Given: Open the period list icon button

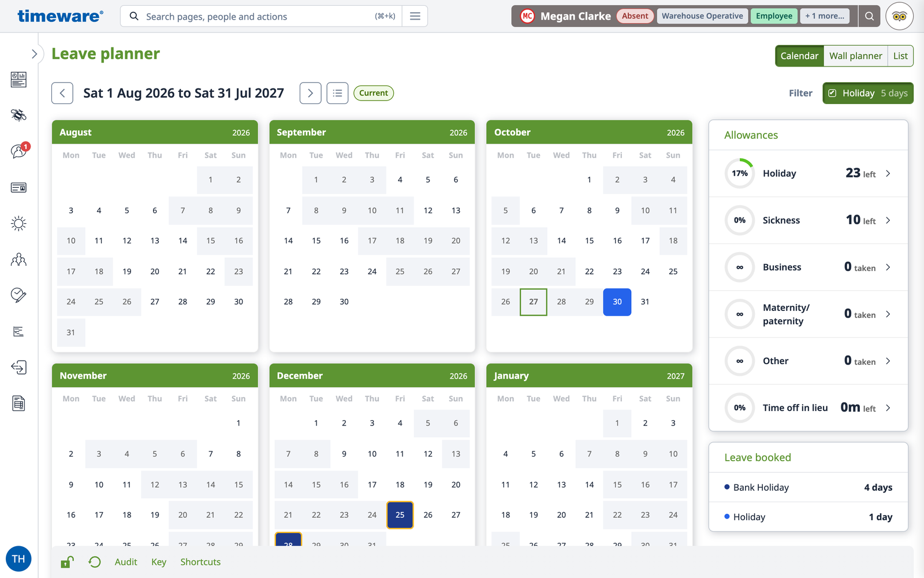Looking at the screenshot, I should pyautogui.click(x=337, y=93).
